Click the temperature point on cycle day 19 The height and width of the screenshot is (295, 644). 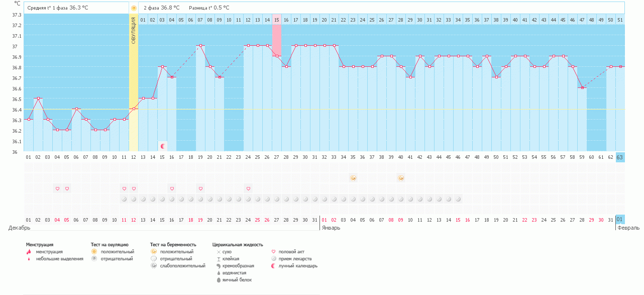(200, 45)
